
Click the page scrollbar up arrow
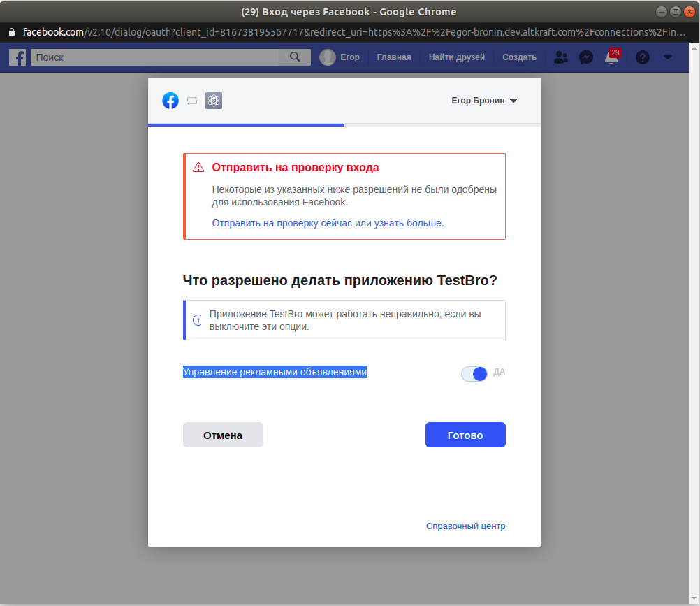(x=694, y=48)
